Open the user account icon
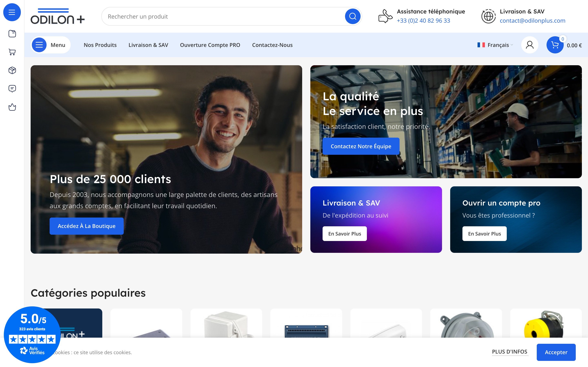 pos(529,45)
